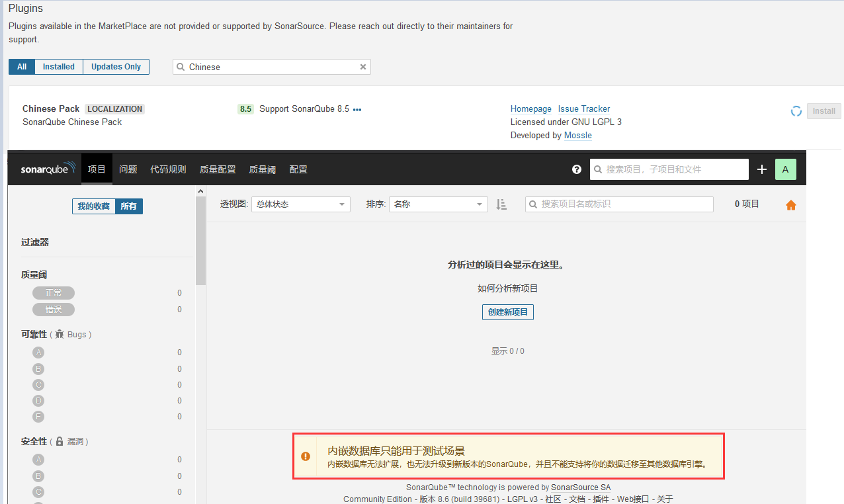Open the 文档 footer link
The image size is (844, 504).
(577, 499)
